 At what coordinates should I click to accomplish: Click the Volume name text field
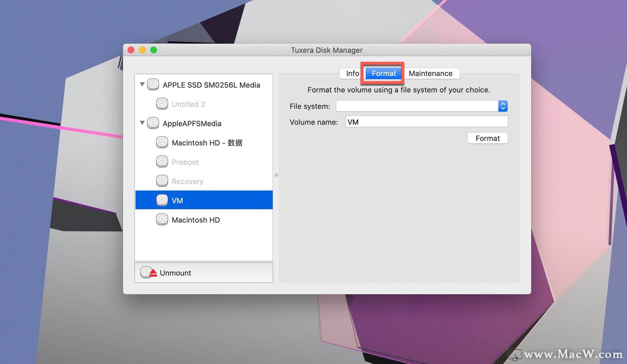[426, 122]
